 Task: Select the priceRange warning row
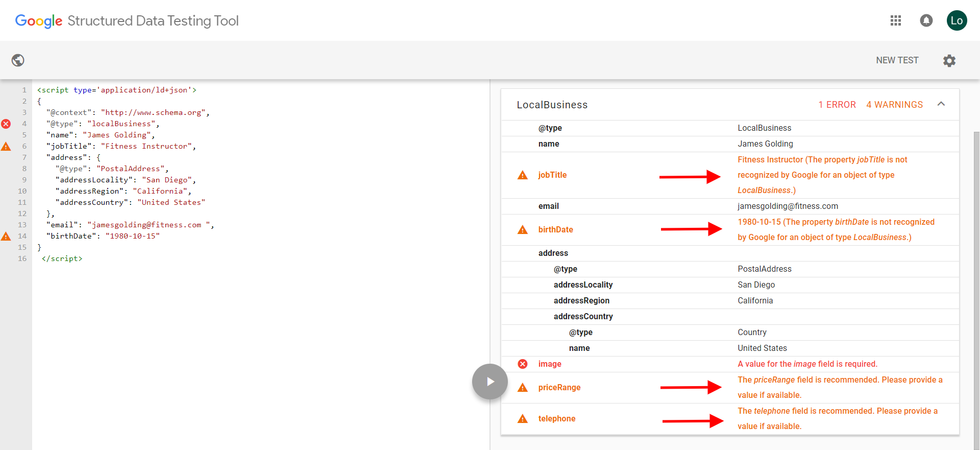click(730, 388)
